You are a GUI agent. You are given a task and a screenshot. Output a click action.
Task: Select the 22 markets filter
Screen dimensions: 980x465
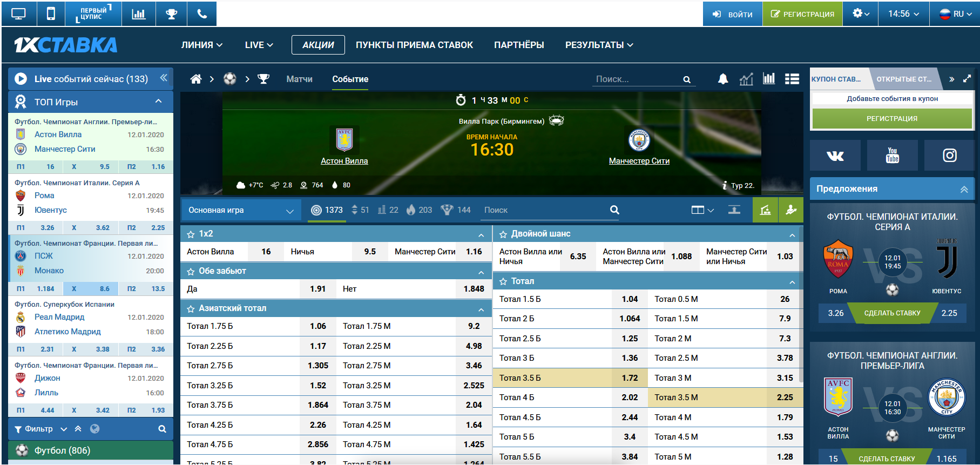pyautogui.click(x=388, y=210)
